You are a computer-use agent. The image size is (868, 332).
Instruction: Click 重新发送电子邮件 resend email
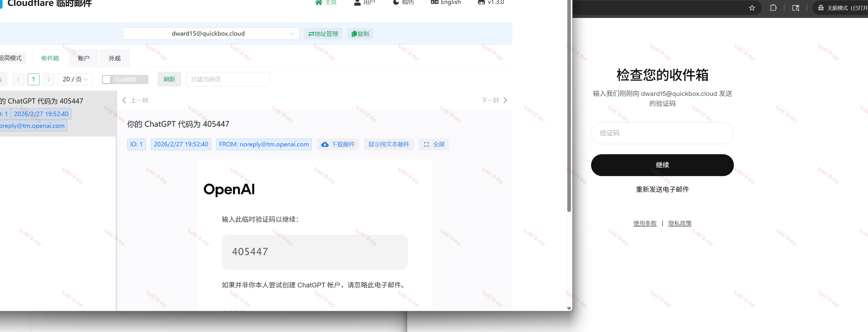click(662, 189)
